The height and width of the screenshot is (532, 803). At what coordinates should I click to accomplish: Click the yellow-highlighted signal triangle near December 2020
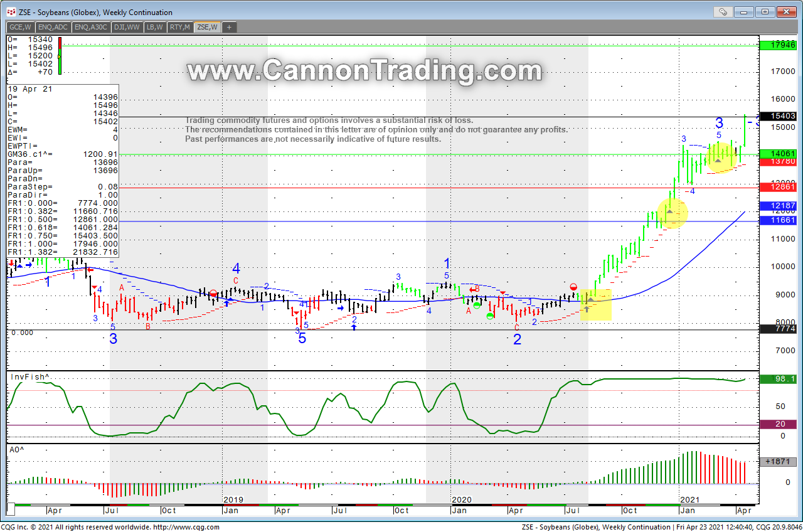pos(670,213)
